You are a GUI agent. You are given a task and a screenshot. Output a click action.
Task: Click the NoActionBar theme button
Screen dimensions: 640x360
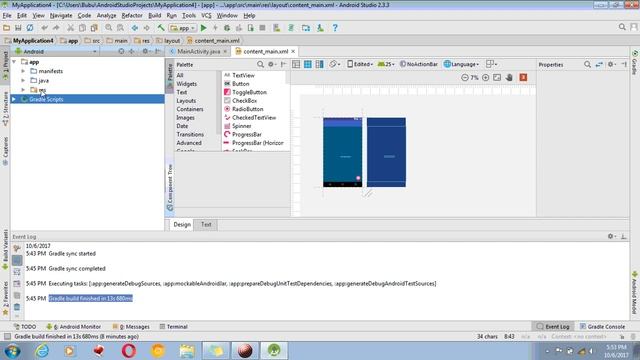pos(419,64)
